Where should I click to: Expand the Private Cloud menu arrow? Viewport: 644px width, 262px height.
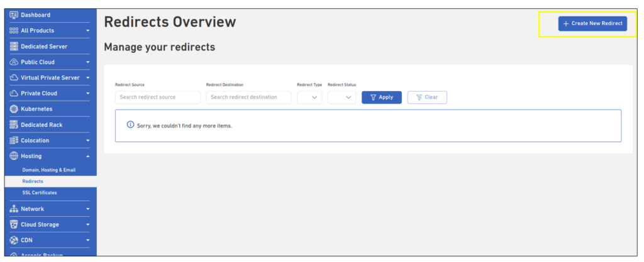point(88,94)
